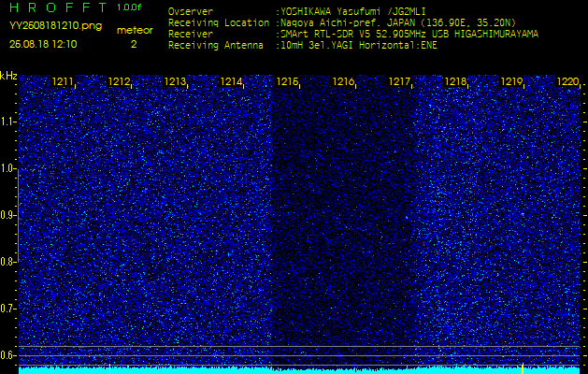This screenshot has width=588, height=374.
Task: Click the 1220 time axis label
Action: (x=567, y=81)
